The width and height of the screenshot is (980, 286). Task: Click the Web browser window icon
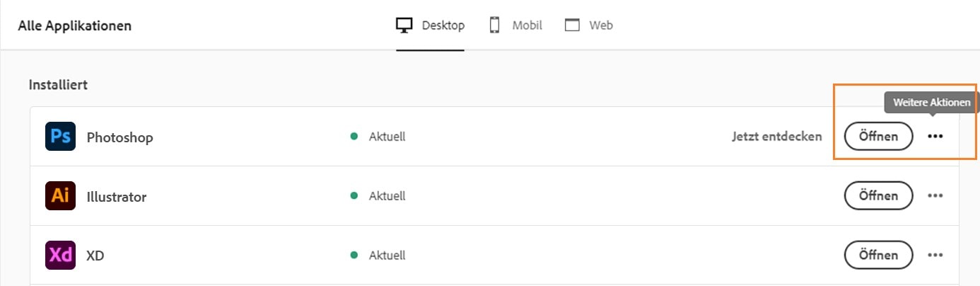[x=572, y=25]
